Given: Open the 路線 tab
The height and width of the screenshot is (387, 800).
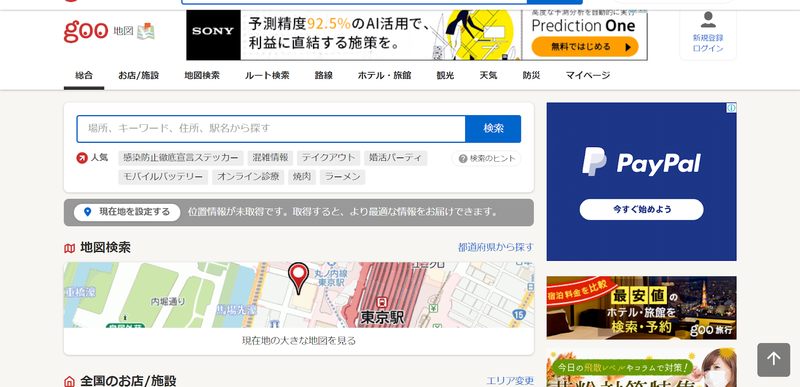Looking at the screenshot, I should [323, 75].
